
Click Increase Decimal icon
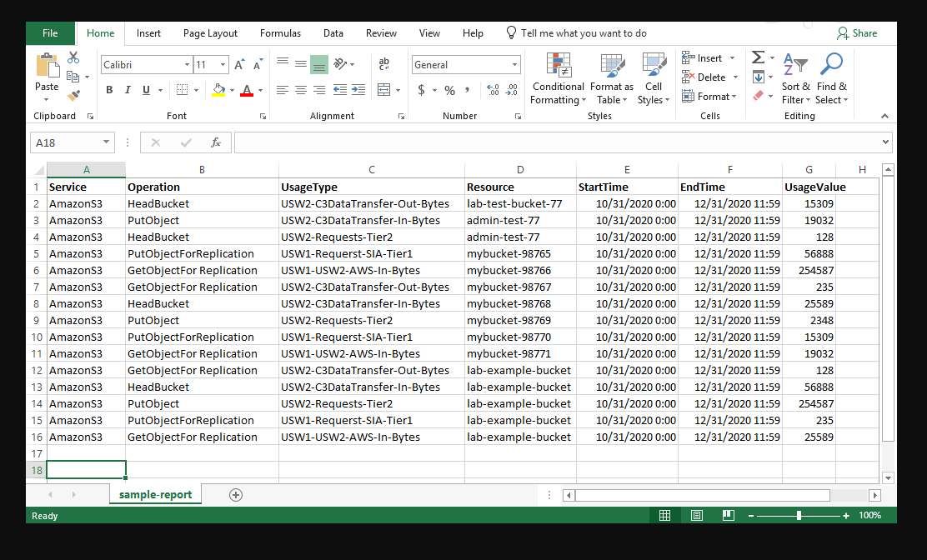[x=493, y=90]
